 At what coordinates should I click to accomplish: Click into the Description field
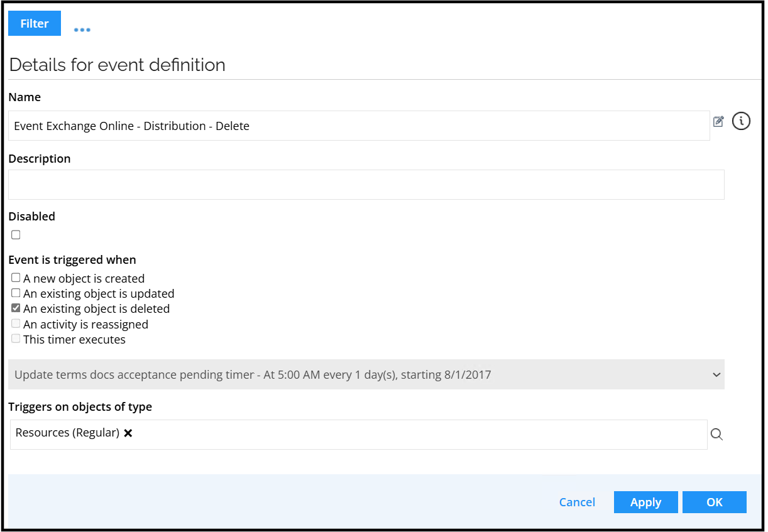click(366, 185)
